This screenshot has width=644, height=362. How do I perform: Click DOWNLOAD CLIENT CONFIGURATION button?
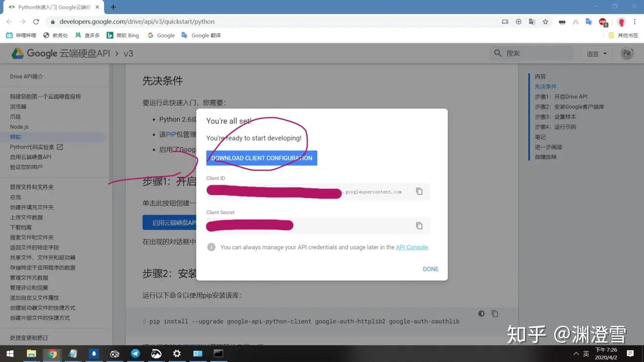pos(262,158)
